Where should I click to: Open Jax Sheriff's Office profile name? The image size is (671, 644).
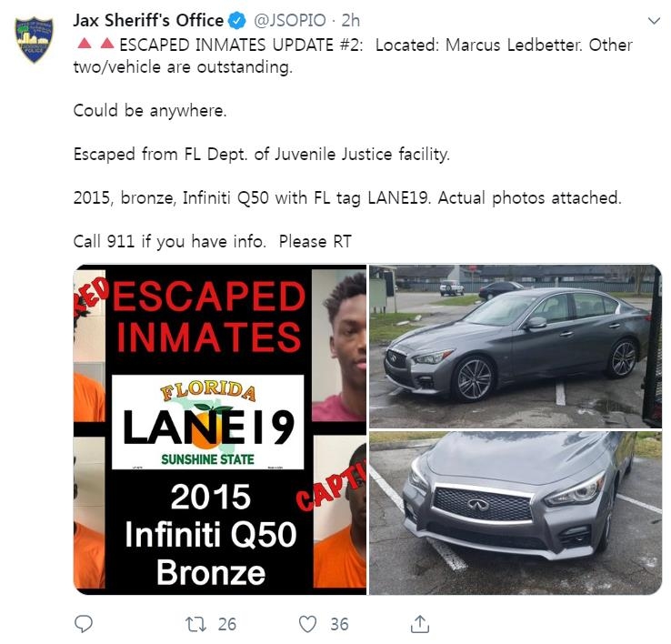pos(148,21)
